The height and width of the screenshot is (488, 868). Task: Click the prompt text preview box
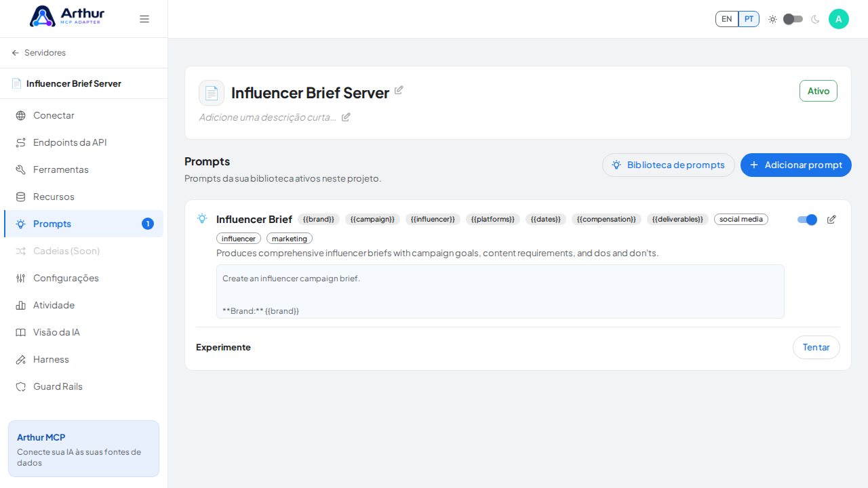[x=500, y=291]
